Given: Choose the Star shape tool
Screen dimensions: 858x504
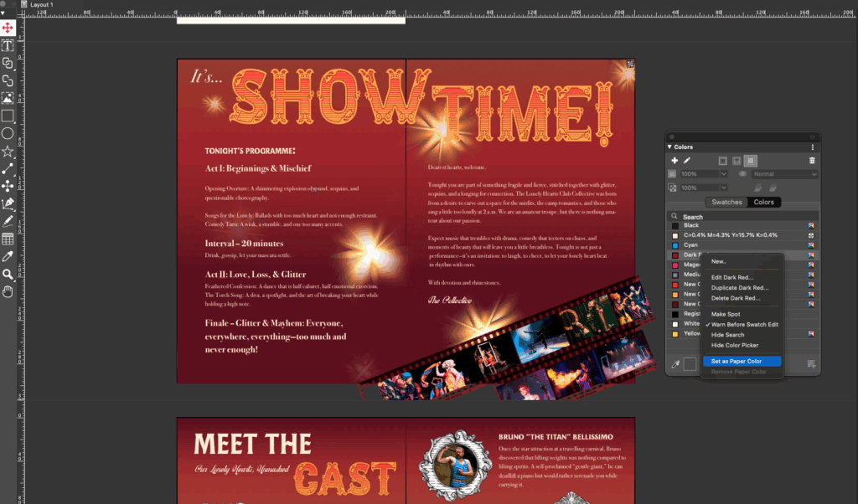Looking at the screenshot, I should coord(8,151).
